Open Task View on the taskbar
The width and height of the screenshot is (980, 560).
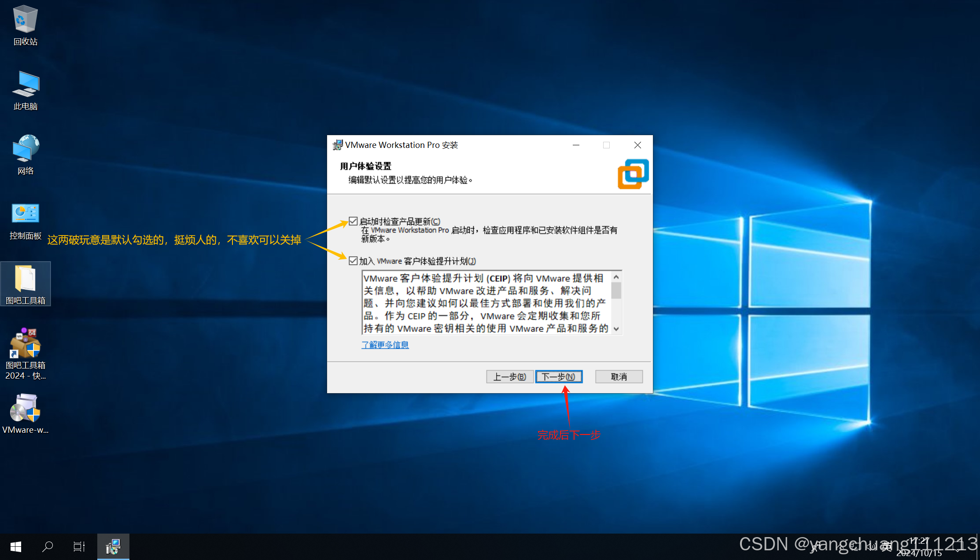(79, 547)
